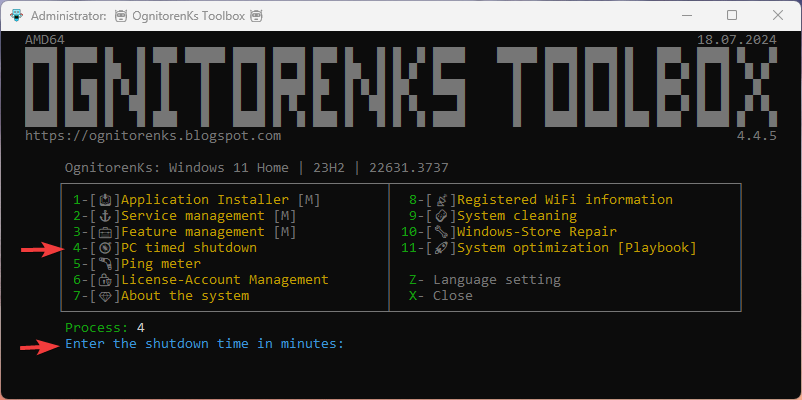Click the date 18.07.2024
Image resolution: width=802 pixels, height=400 pixels.
tap(737, 39)
